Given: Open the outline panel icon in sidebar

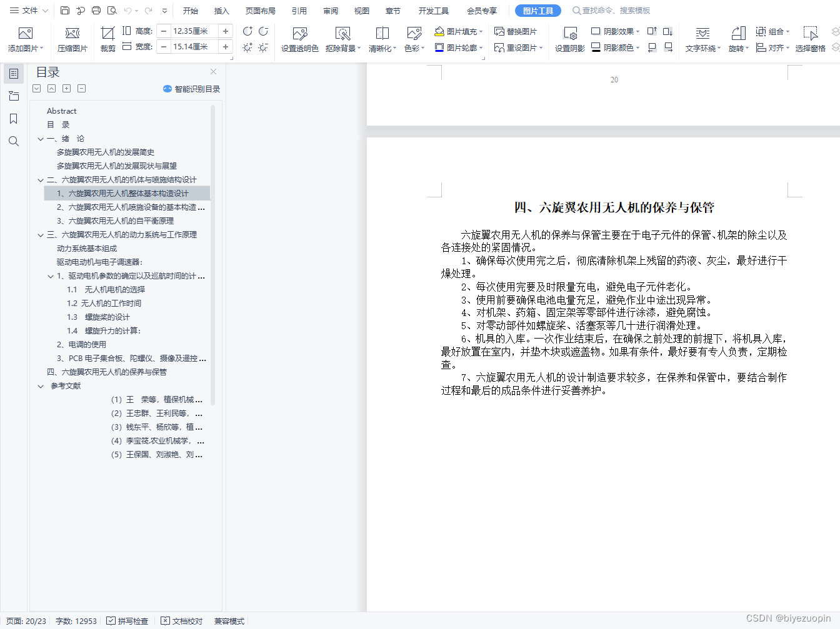Looking at the screenshot, I should click(x=14, y=74).
